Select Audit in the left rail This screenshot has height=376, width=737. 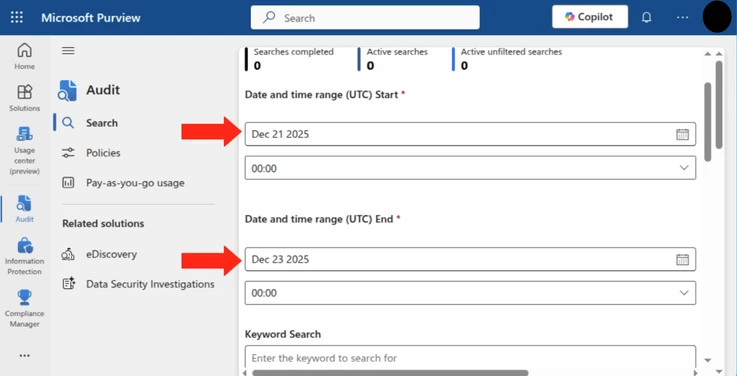point(24,209)
